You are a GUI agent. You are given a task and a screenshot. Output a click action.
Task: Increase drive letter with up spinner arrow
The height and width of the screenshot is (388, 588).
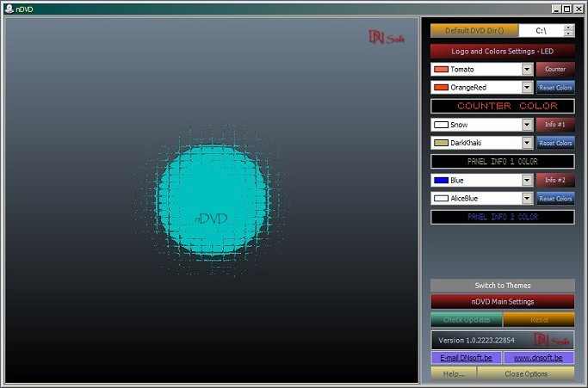[x=569, y=28]
